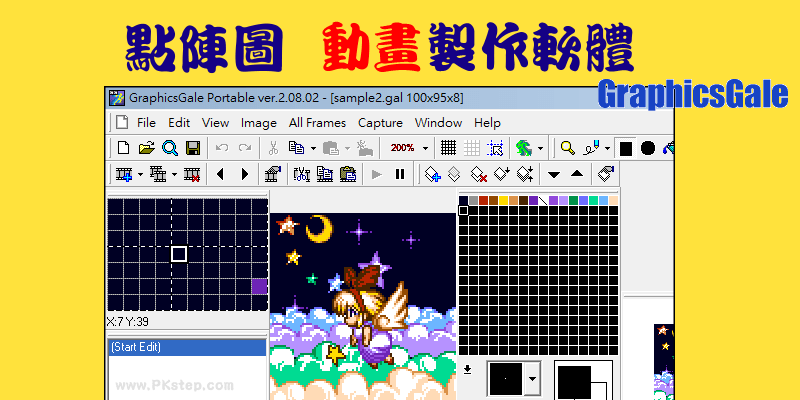Viewport: 800px width, 400px height.
Task: Undo the last action
Action: (x=221, y=148)
